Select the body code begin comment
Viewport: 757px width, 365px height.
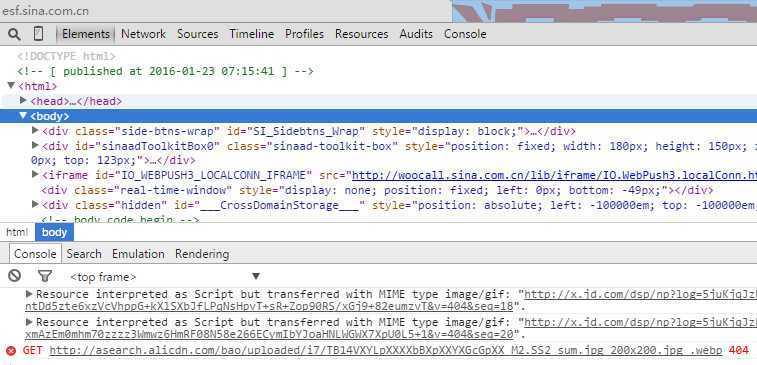[120, 220]
